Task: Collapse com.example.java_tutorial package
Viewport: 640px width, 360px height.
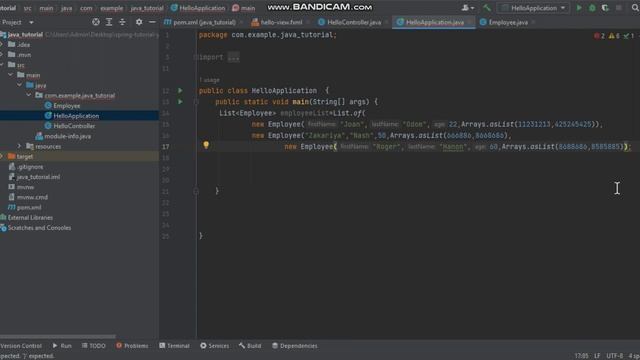Action: tap(29, 96)
